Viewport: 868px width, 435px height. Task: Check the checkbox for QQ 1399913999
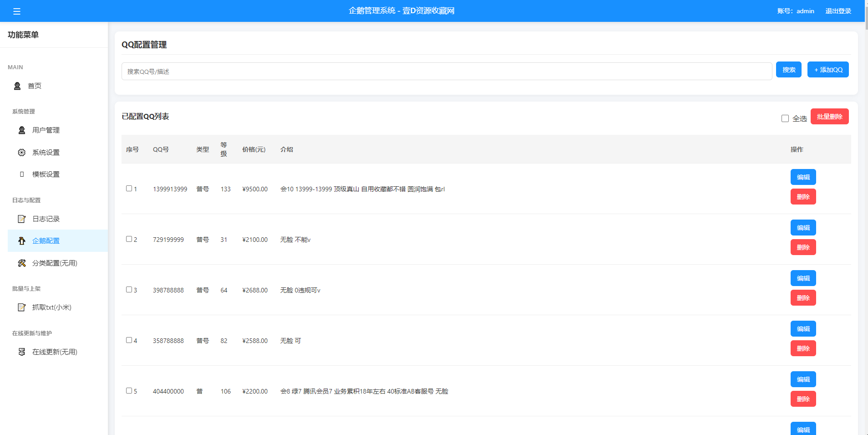point(129,188)
